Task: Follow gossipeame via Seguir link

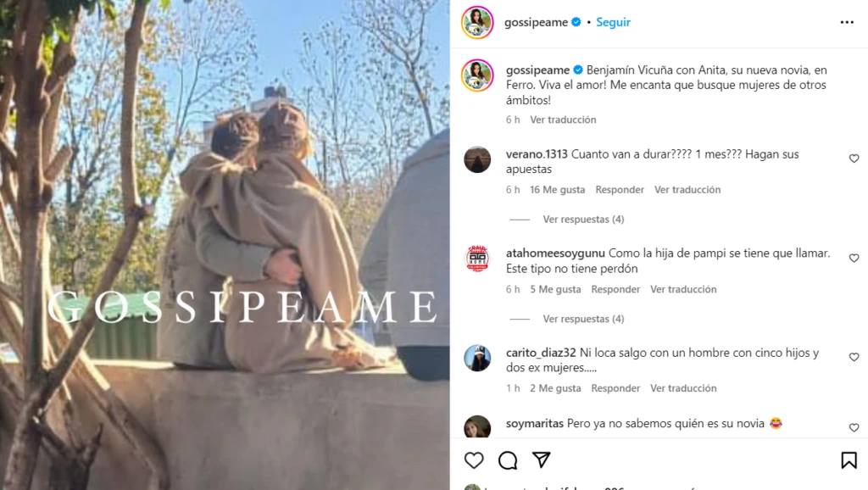Action: 614,22
